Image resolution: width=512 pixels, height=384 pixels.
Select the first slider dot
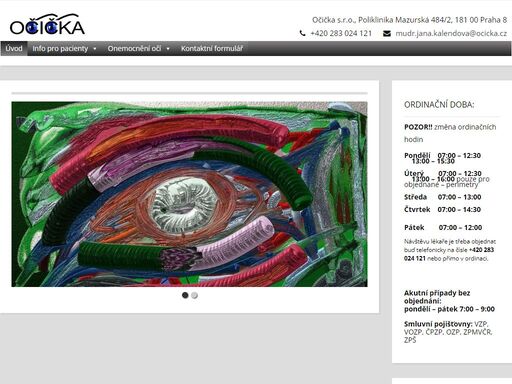click(x=185, y=295)
